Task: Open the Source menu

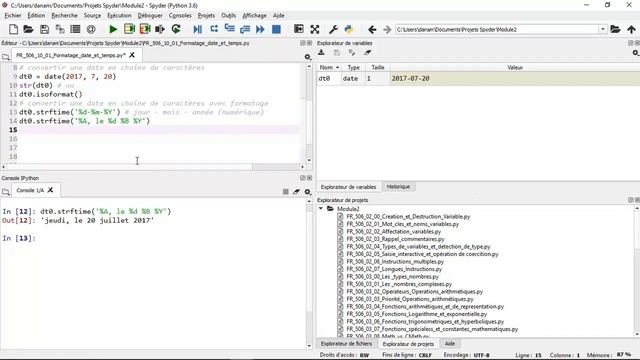Action: [92, 16]
